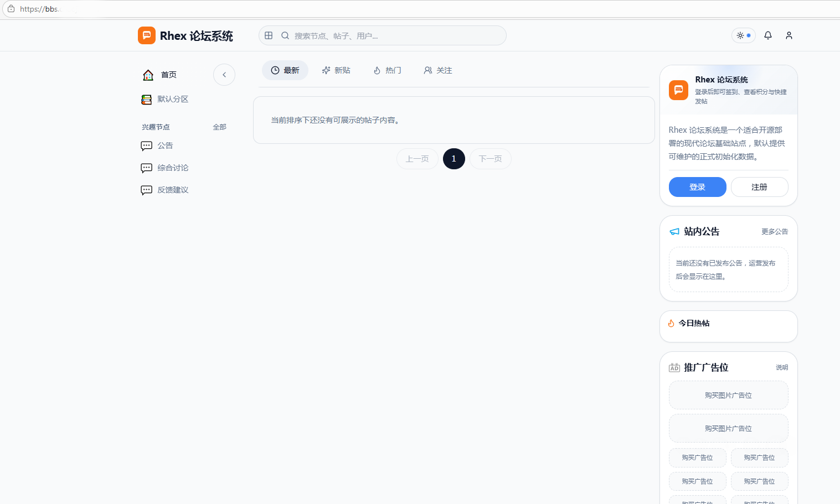Expand 更多公告 announcements

[774, 232]
